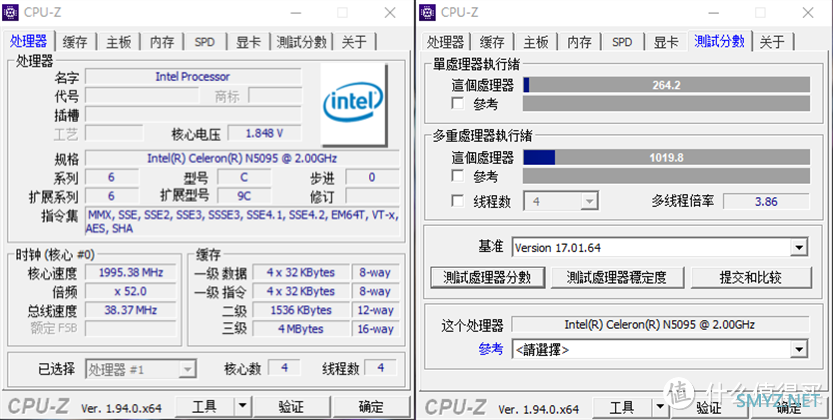
Task: Click 倍频 value x 52.0
Action: coord(131,292)
